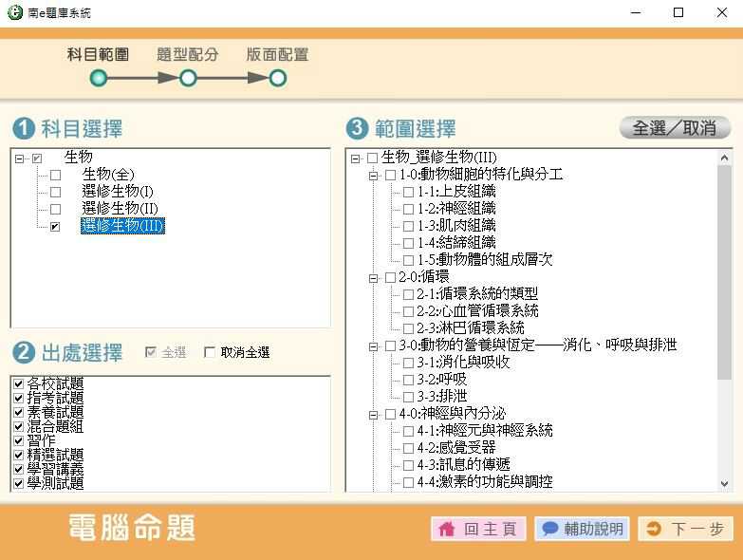Check the 選修生物(I) checkbox
This screenshot has height=560, width=743.
tap(55, 193)
